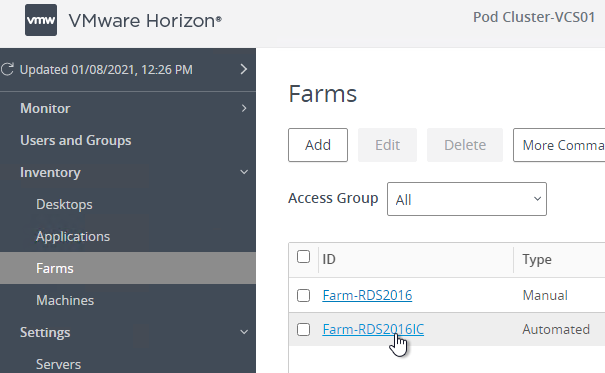
Task: Open the More Commands button
Action: pyautogui.click(x=559, y=145)
